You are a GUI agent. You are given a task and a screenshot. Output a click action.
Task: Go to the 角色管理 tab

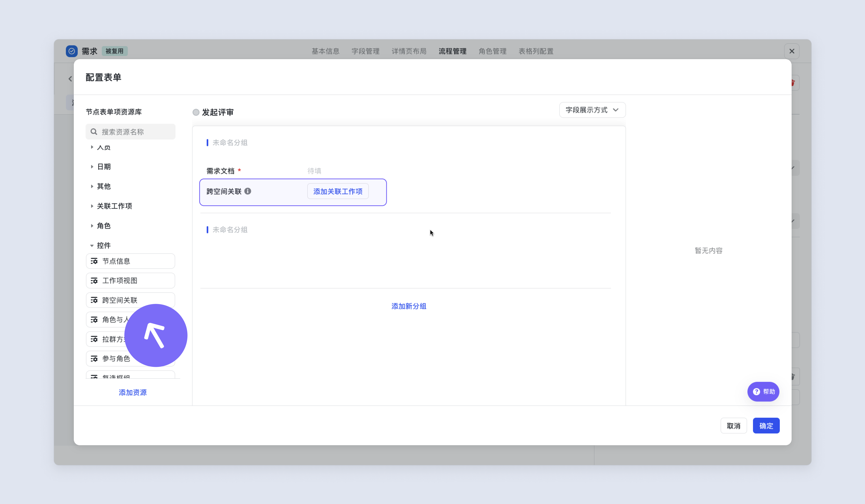(x=493, y=51)
